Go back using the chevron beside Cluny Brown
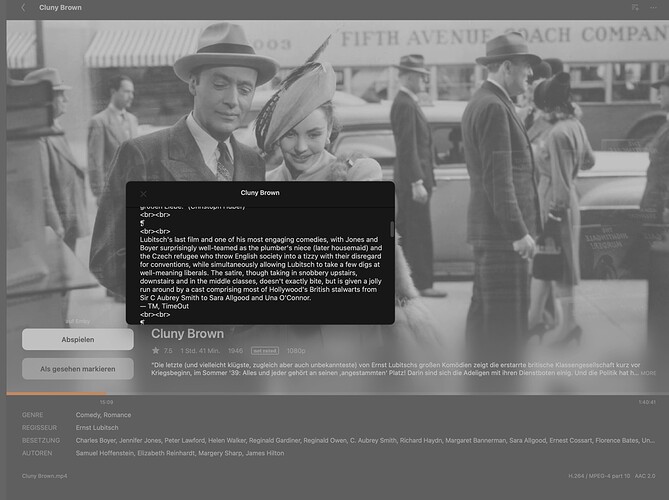Screen dimensions: 669x500 click(23, 7)
